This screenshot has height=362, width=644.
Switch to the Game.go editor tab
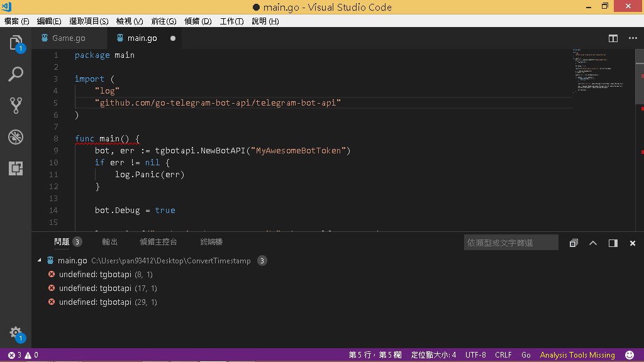69,38
